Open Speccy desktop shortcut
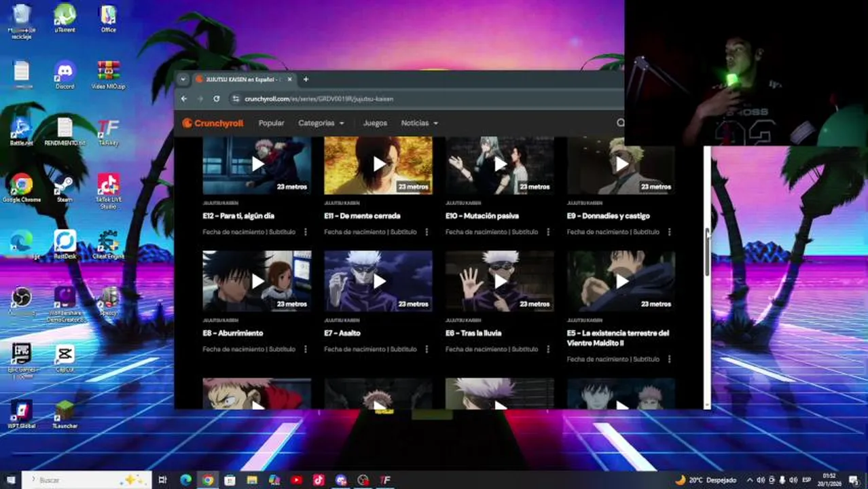Viewport: 868px width, 489px height. point(108,301)
